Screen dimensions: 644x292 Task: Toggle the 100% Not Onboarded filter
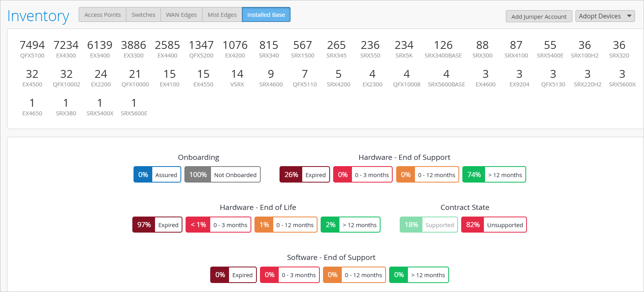pyautogui.click(x=222, y=175)
